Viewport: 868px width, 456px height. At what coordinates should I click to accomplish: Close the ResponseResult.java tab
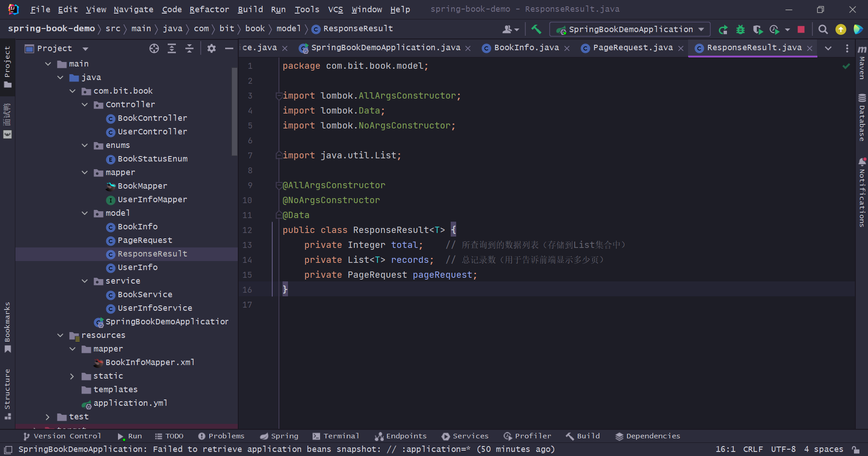(810, 48)
